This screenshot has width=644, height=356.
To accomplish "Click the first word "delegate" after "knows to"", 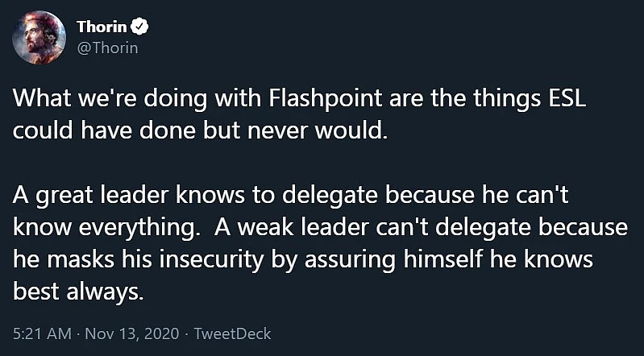I will pyautogui.click(x=330, y=197).
